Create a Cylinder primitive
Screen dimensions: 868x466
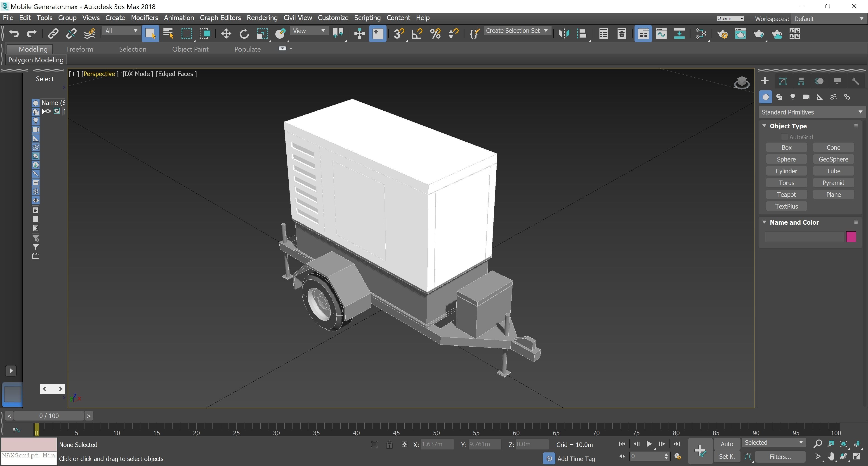pyautogui.click(x=786, y=171)
